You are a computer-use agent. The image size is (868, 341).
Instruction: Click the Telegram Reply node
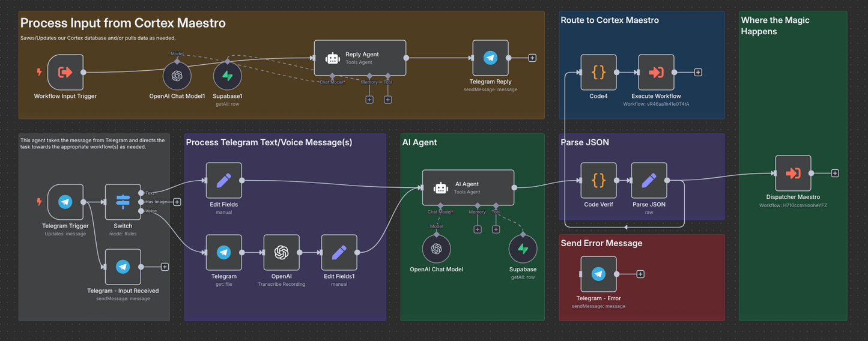point(490,58)
